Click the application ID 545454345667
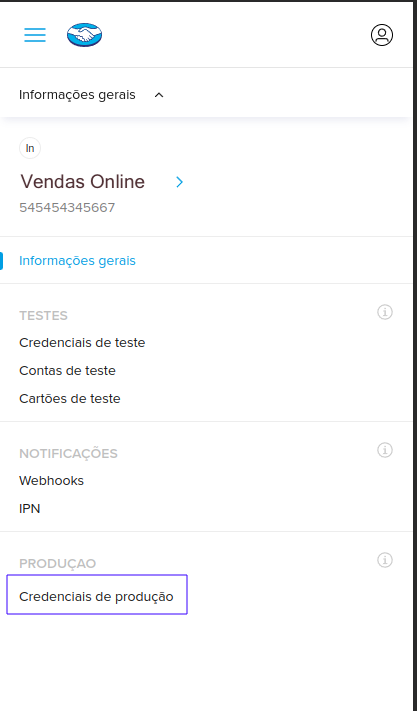This screenshot has width=417, height=711. [x=67, y=208]
